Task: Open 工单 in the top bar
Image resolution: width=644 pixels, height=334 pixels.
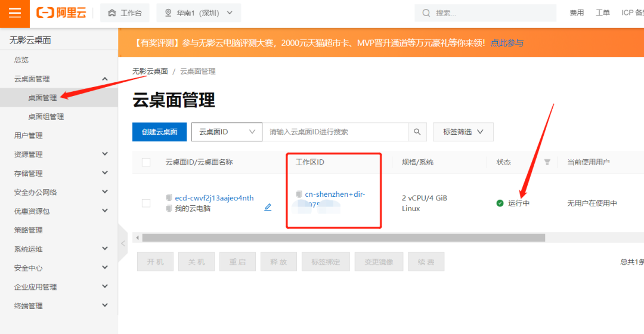Action: click(602, 13)
